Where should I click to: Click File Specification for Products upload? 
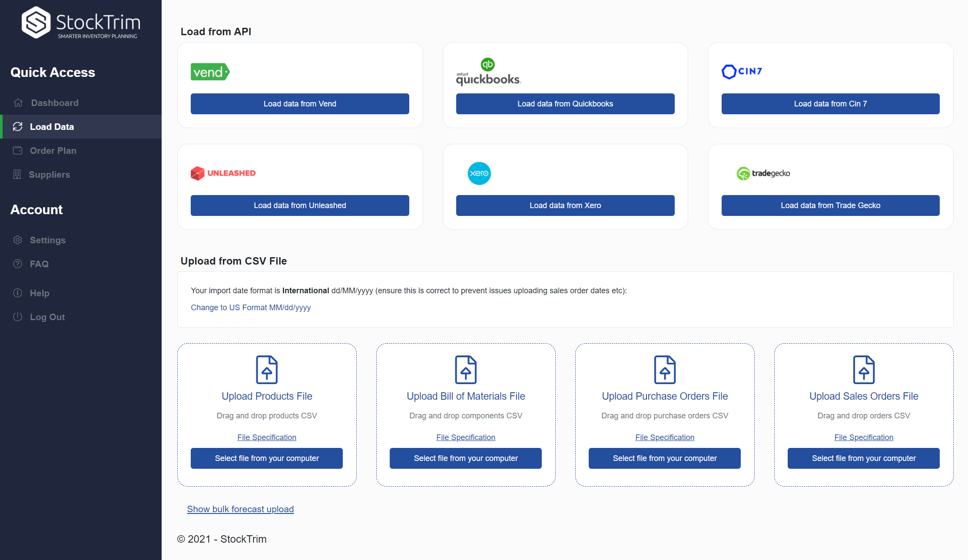pos(267,437)
